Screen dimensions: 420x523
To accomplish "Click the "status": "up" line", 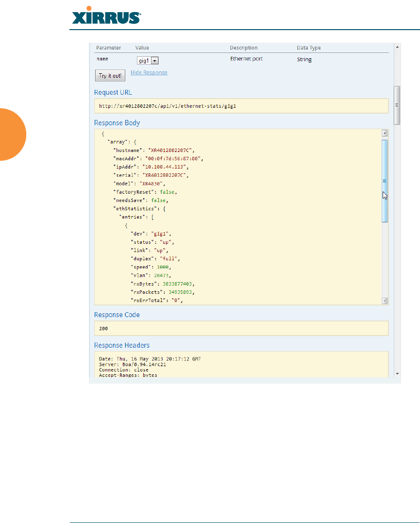I will (x=152, y=242).
